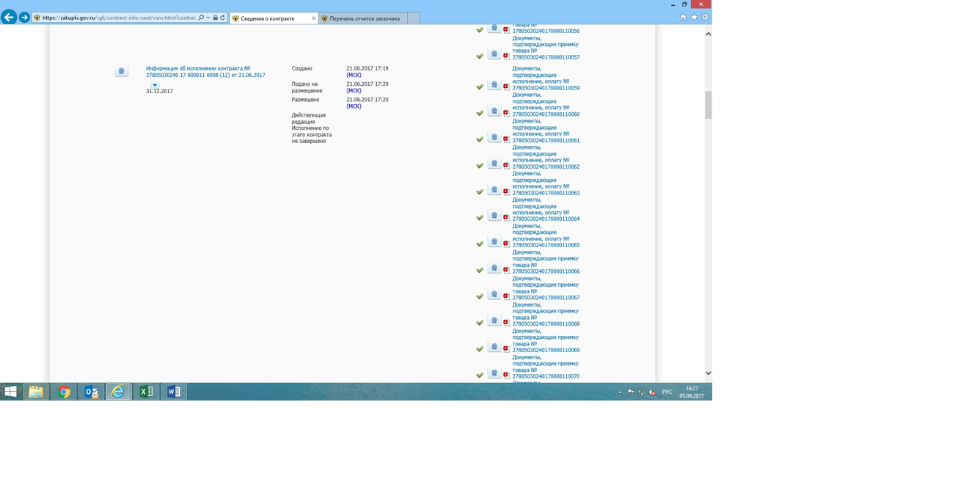Image resolution: width=980 pixels, height=490 pixels.
Task: Click the scrollbar down arrow
Action: [x=708, y=373]
